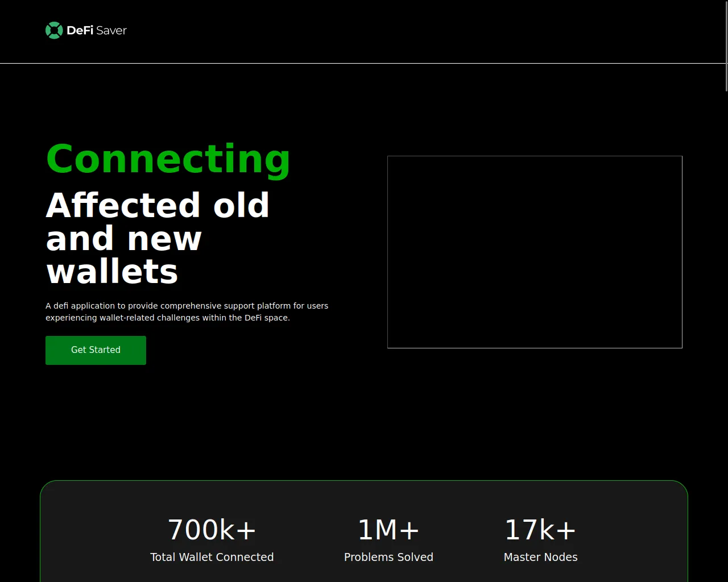This screenshot has width=728, height=582.
Task: Click the scrollbar track below the thumb
Action: click(x=726, y=341)
